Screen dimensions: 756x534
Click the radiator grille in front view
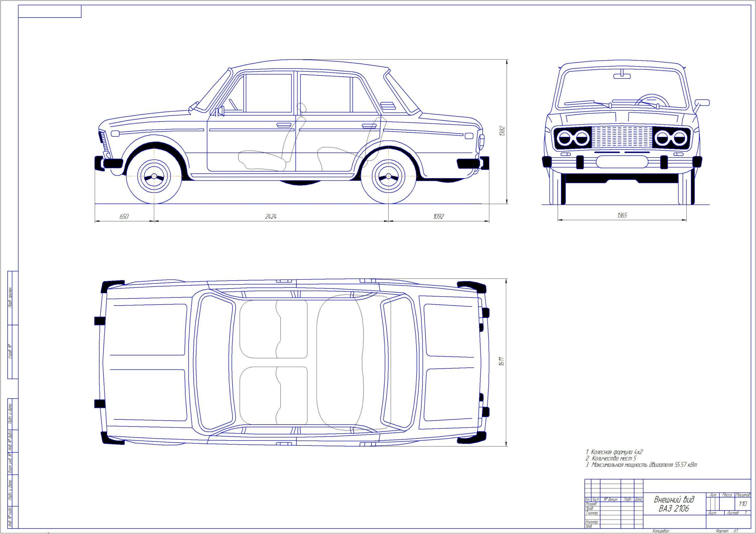(x=622, y=138)
